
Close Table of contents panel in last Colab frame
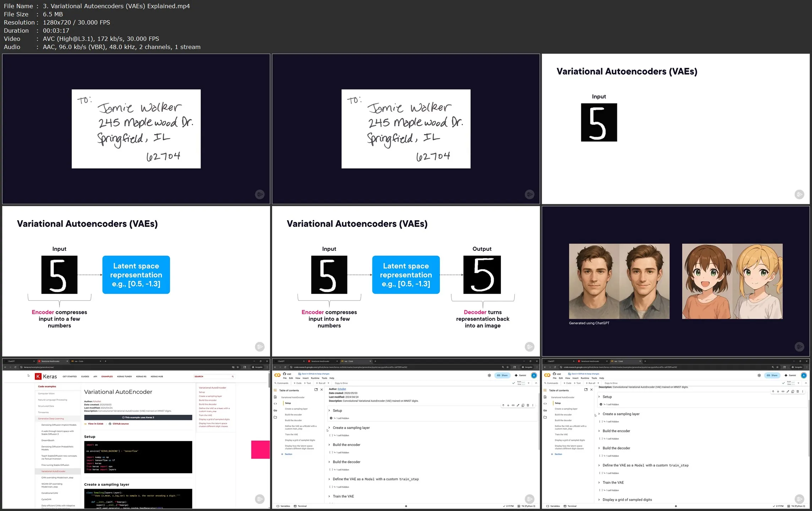click(592, 390)
